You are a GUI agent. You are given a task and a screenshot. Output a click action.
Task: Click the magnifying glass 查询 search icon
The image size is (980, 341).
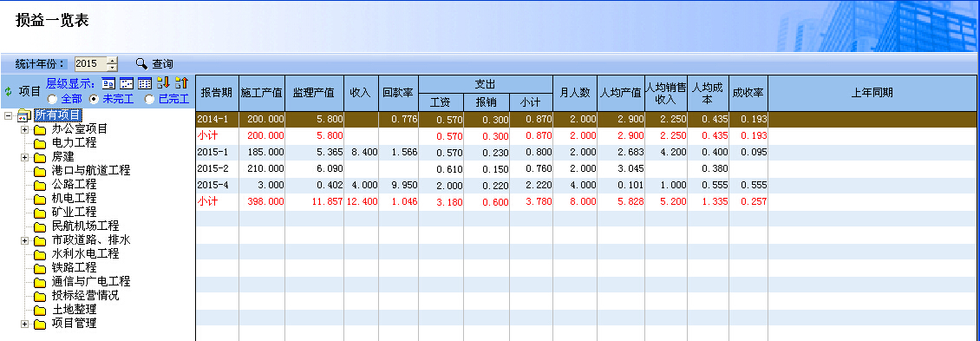(142, 64)
